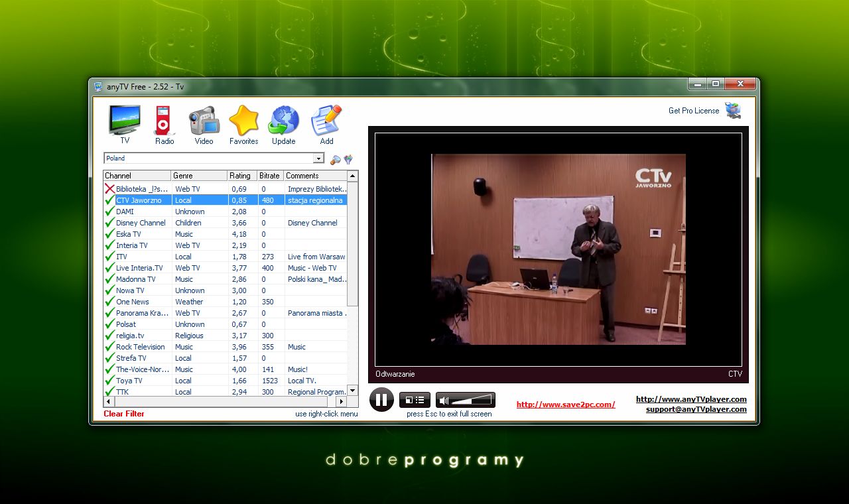Click the 4,18 rating of Eska TV
This screenshot has width=849, height=504.
pos(239,234)
